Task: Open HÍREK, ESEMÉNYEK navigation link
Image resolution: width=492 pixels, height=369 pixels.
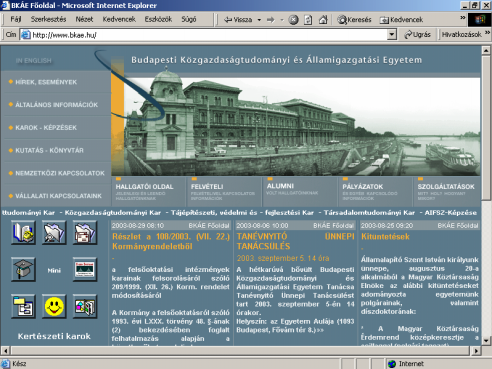Action: 46,82
